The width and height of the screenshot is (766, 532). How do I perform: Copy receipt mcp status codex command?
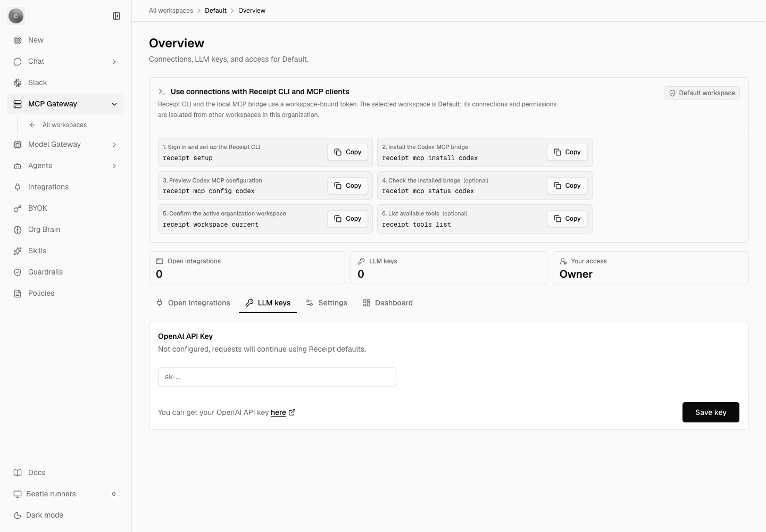coord(567,186)
